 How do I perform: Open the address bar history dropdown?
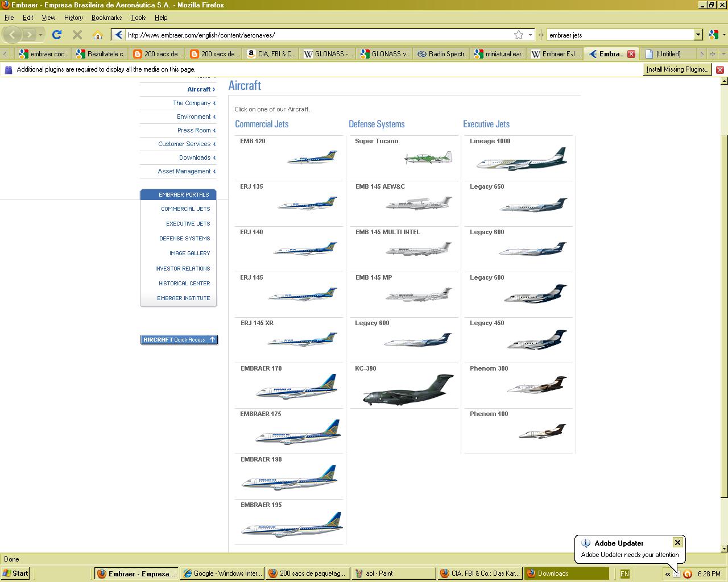530,35
